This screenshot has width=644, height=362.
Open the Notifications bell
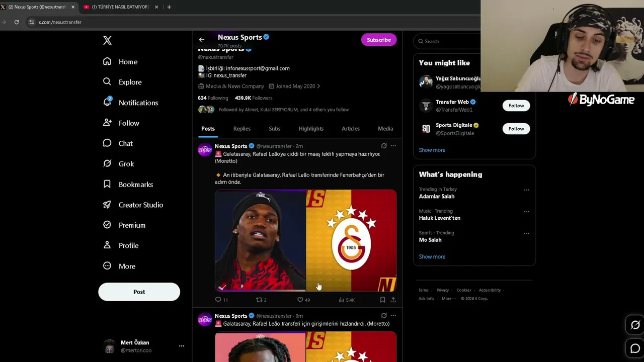pyautogui.click(x=107, y=102)
